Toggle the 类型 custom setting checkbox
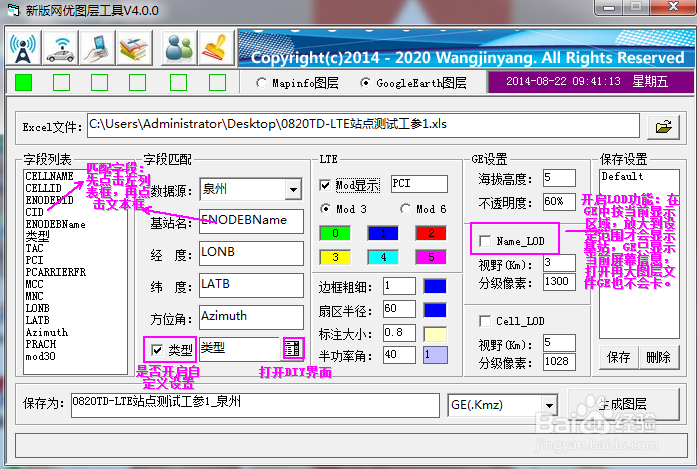Viewport: 697px width, 469px height. (157, 350)
